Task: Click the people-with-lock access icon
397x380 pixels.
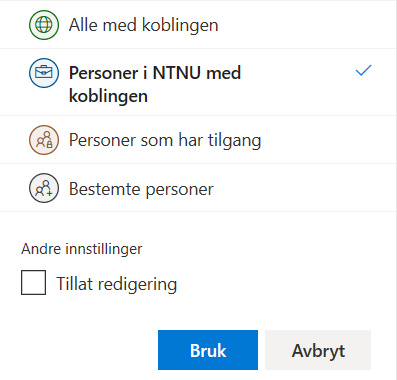Action: pos(44,140)
